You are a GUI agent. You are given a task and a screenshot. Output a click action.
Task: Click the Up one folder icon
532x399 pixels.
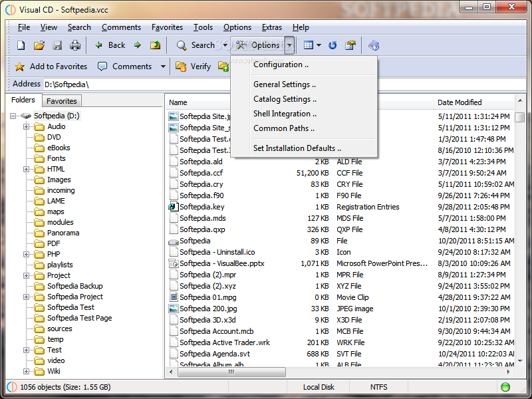pyautogui.click(x=156, y=45)
